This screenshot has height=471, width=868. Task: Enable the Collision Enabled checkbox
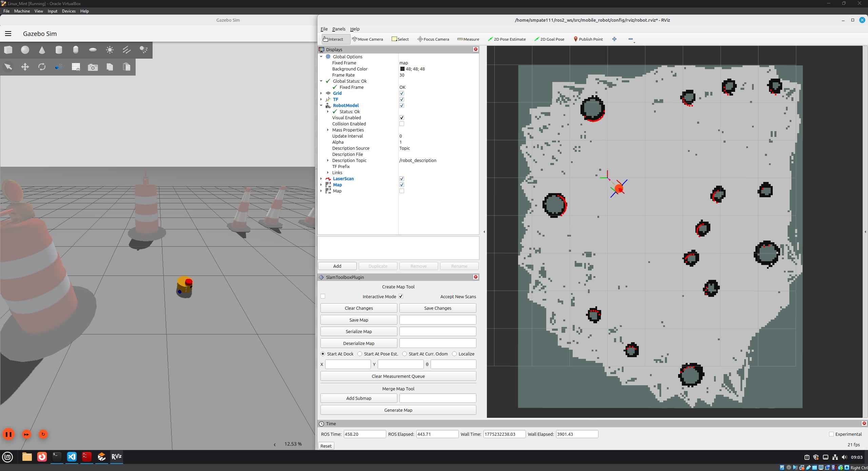coord(402,124)
